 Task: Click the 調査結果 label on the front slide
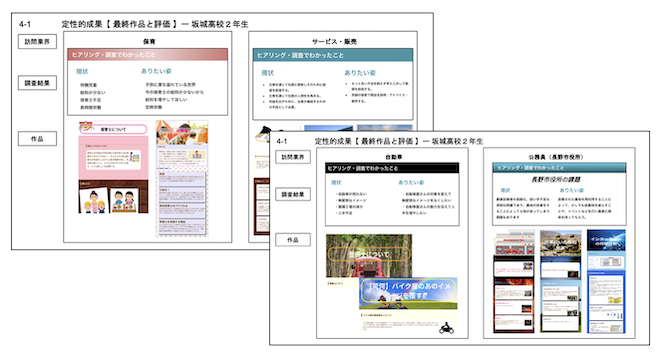[293, 194]
